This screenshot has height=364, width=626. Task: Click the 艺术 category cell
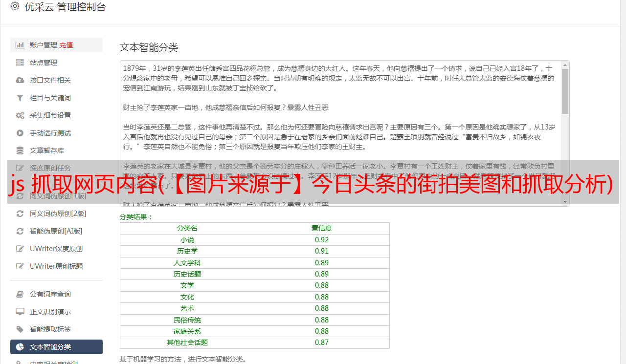187,308
